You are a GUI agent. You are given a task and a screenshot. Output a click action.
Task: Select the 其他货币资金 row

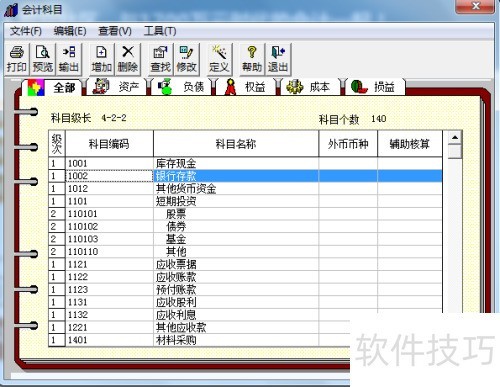246,189
